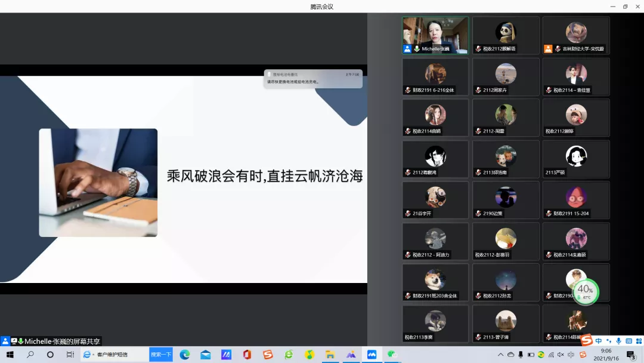Viewport: 644px width, 363px height.
Task: Open the Mail app in taskbar
Action: point(206,355)
